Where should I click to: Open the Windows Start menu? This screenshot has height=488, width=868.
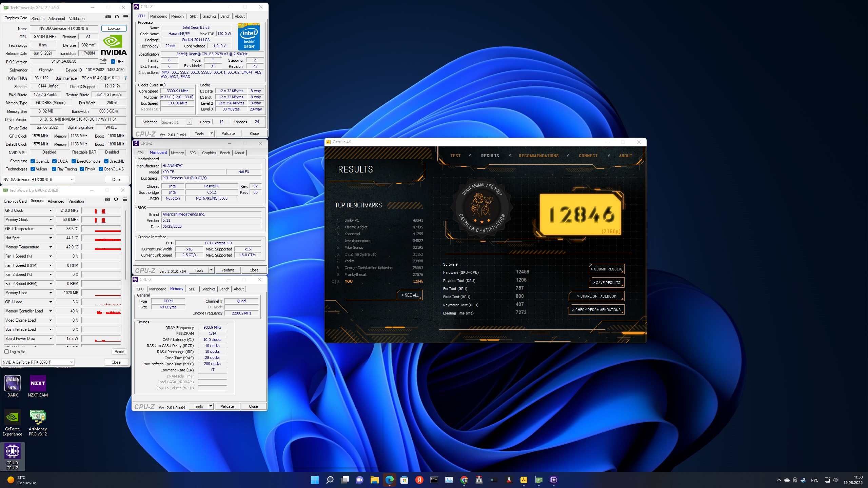coord(315,480)
